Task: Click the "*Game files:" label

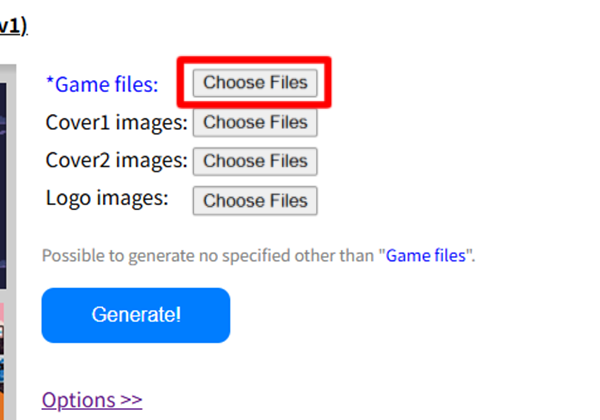Action: pyautogui.click(x=102, y=84)
